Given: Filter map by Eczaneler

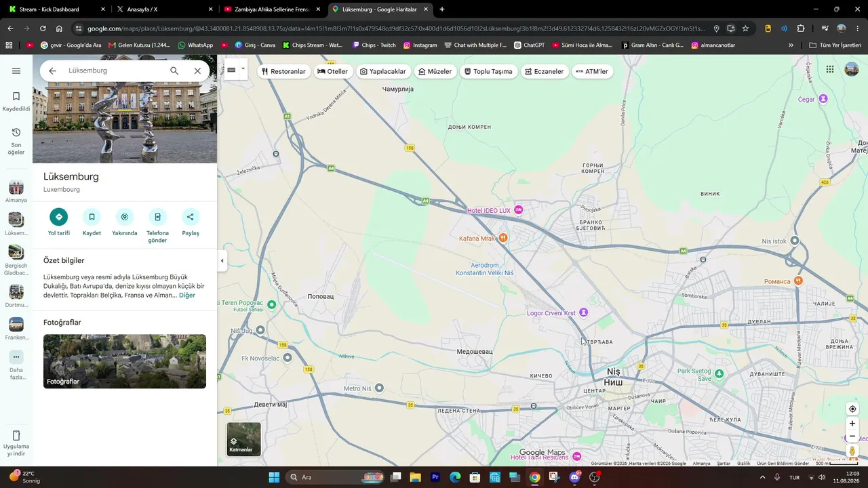Looking at the screenshot, I should pos(545,71).
